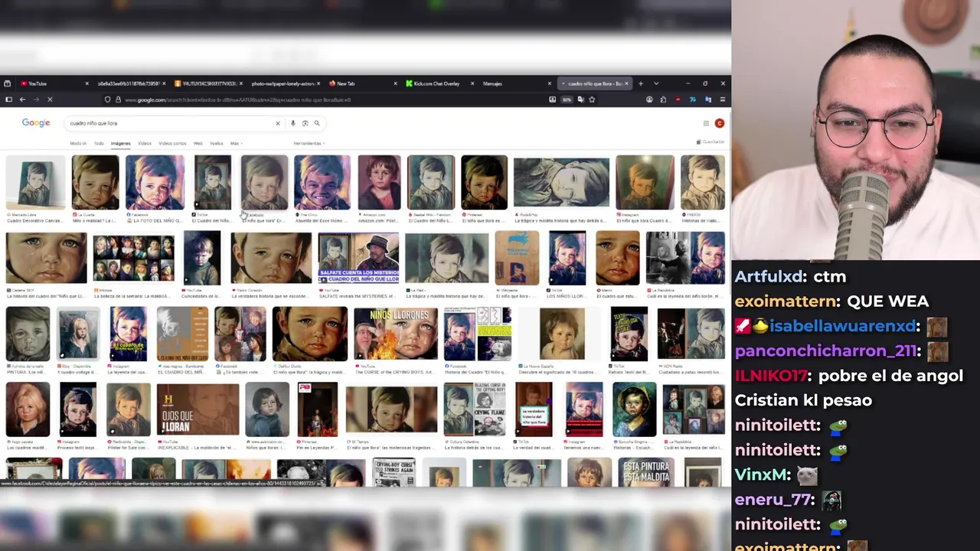Clear the Google search box text
The image size is (980, 551).
(x=278, y=123)
